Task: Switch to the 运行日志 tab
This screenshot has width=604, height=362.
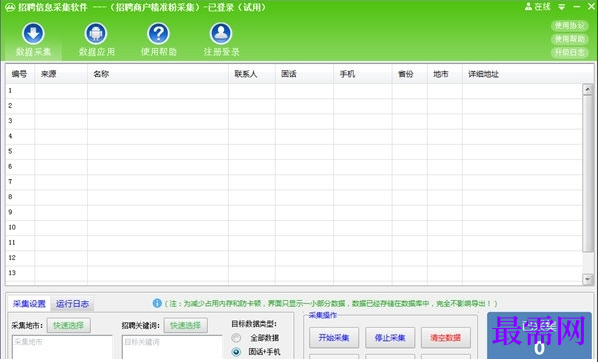Action: (72, 304)
